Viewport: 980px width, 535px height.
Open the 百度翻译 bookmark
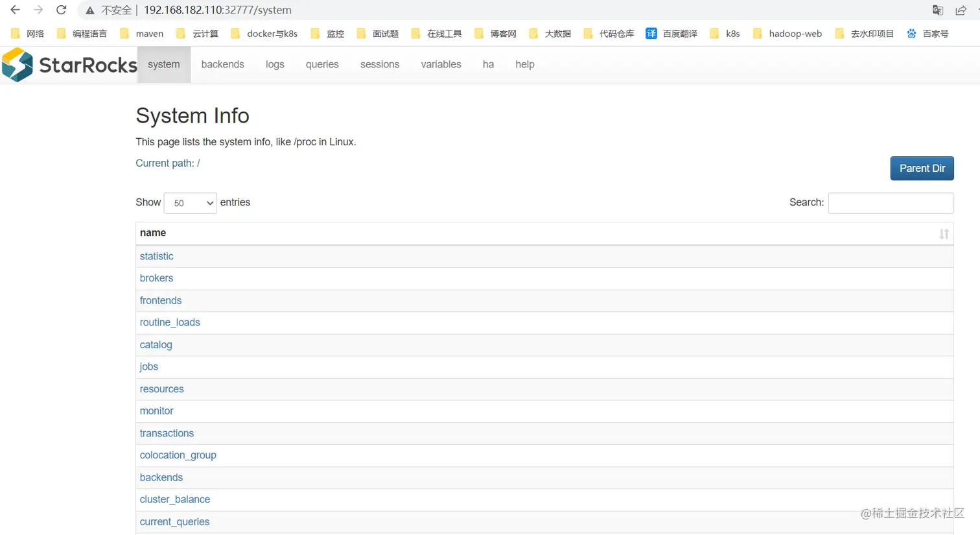click(x=672, y=34)
